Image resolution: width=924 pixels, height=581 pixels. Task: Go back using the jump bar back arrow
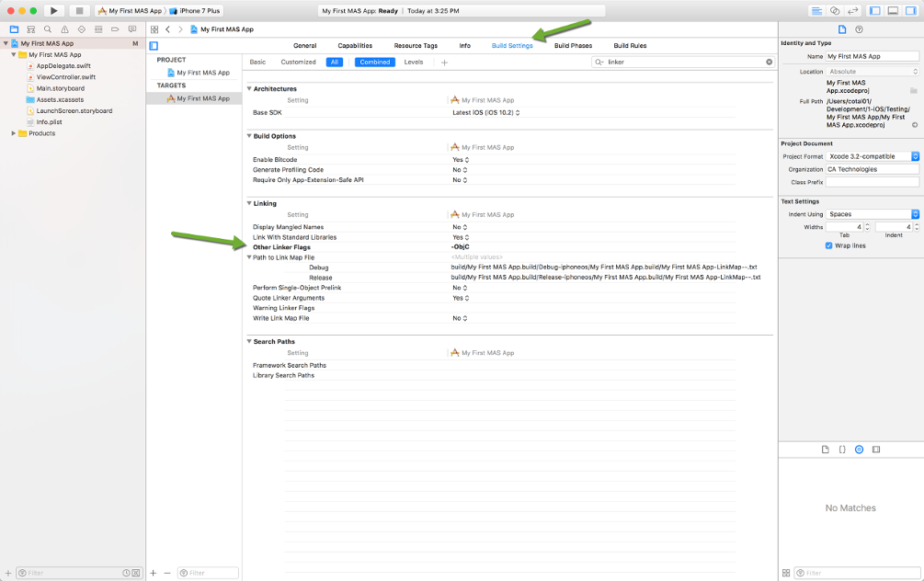coord(168,29)
